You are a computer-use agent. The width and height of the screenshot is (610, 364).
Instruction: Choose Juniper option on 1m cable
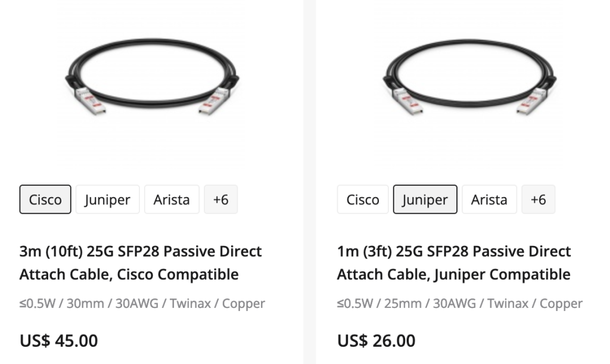pos(425,199)
